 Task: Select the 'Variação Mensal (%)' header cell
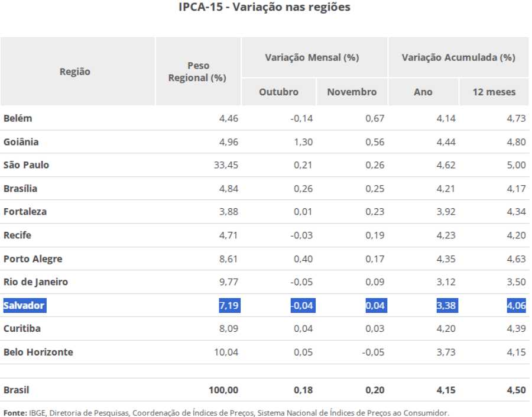[312, 57]
